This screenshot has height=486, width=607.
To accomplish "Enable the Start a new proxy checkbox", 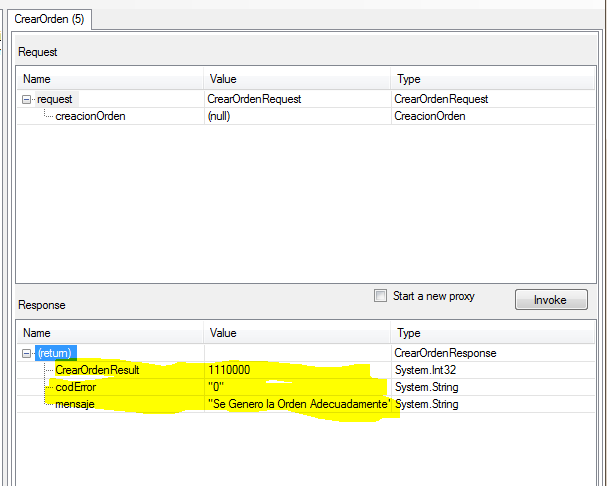I will tap(380, 296).
